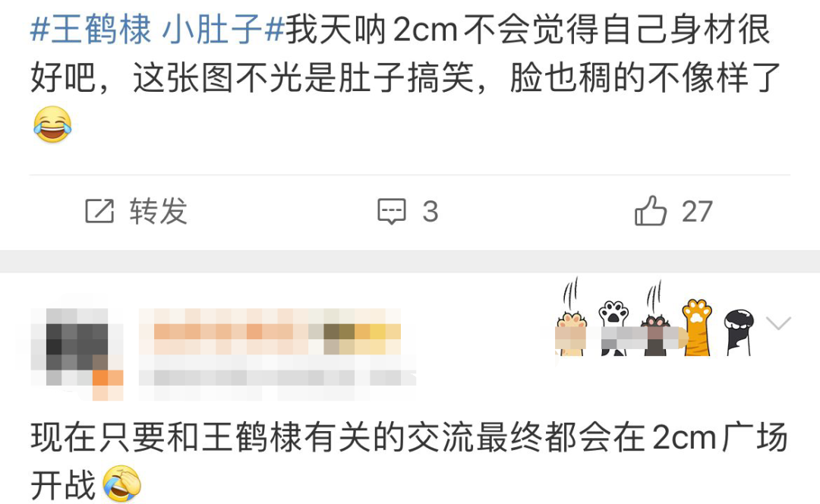Tap the 转发 repost label
Screen dimensions: 820x504
(159, 211)
